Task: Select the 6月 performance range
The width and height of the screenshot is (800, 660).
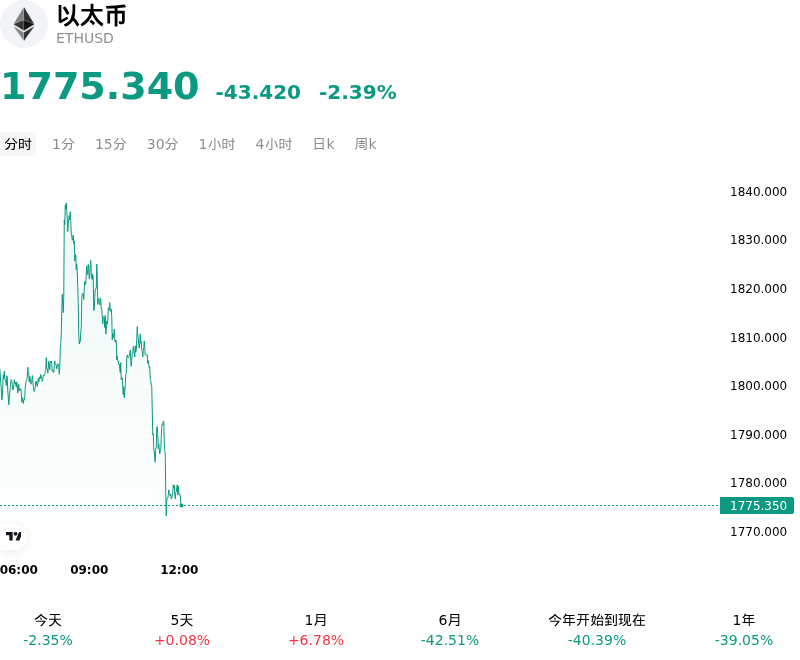Action: 449,630
